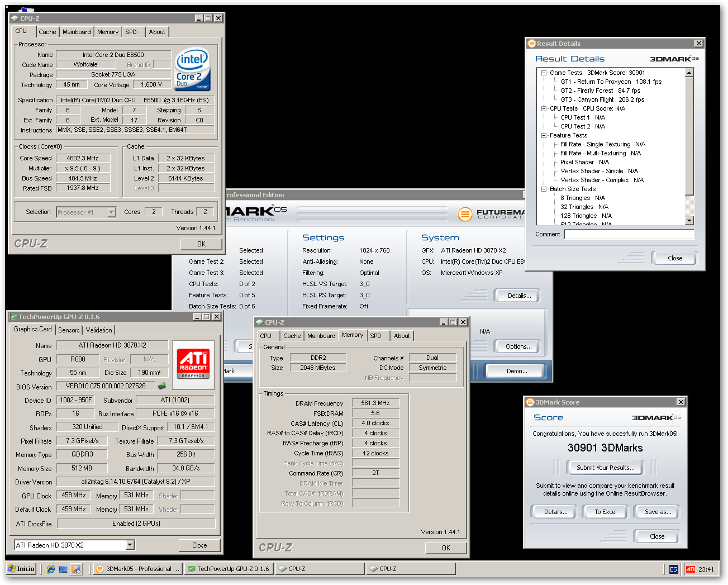Click the Save as... button

coord(658,512)
